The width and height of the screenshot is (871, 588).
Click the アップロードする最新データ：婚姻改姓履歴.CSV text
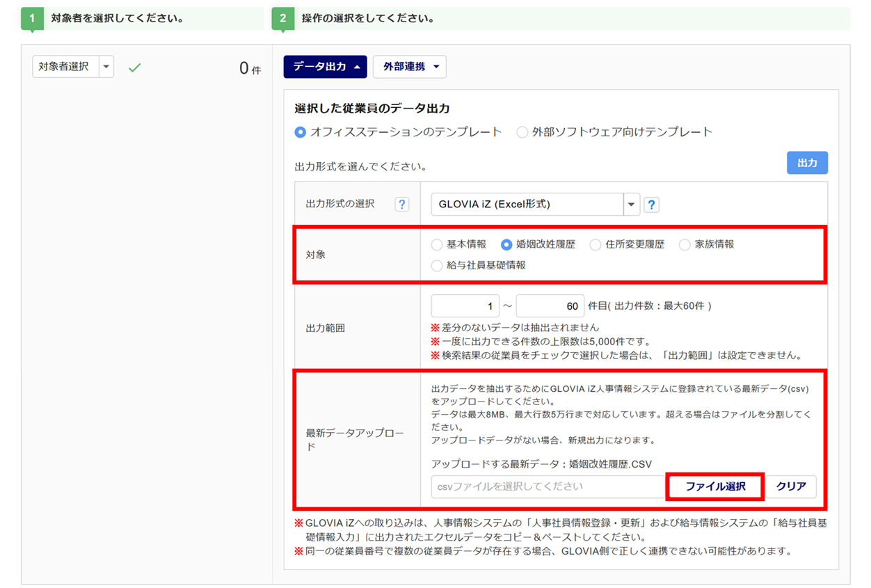coord(541,464)
